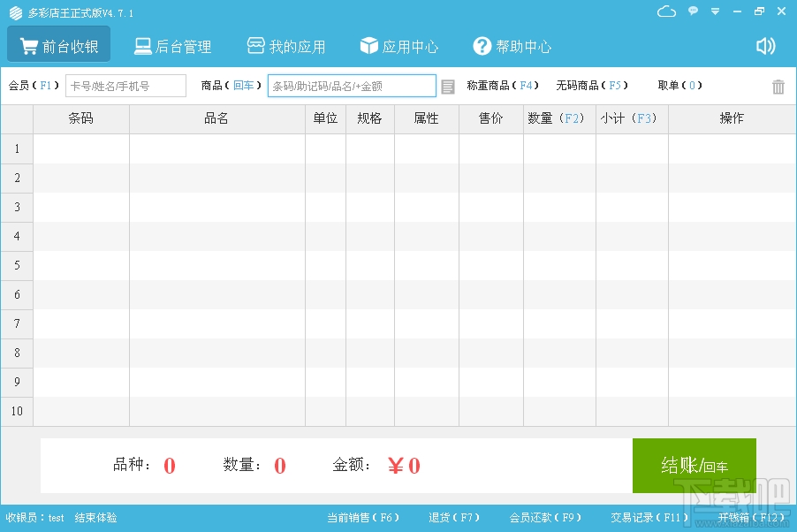
Task: Click the cloud sync icon in title bar
Action: click(666, 11)
